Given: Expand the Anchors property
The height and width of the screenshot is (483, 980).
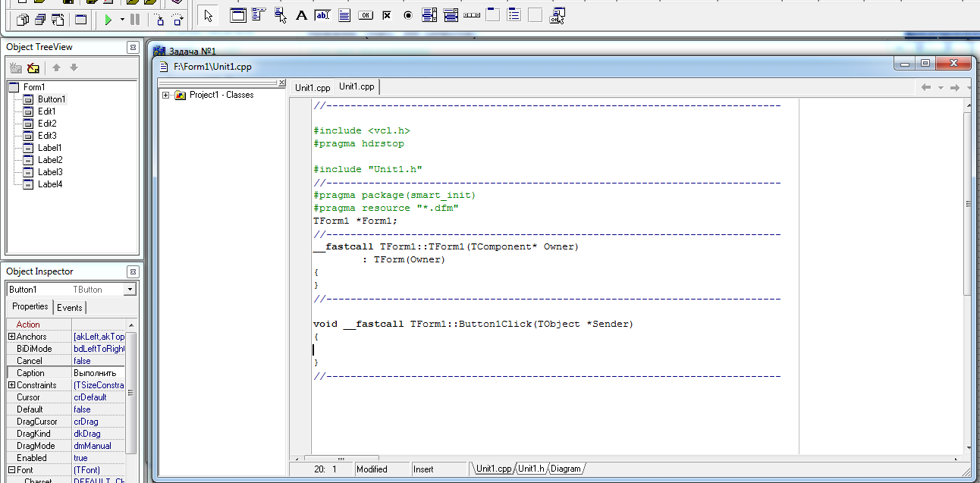Looking at the screenshot, I should tap(11, 337).
